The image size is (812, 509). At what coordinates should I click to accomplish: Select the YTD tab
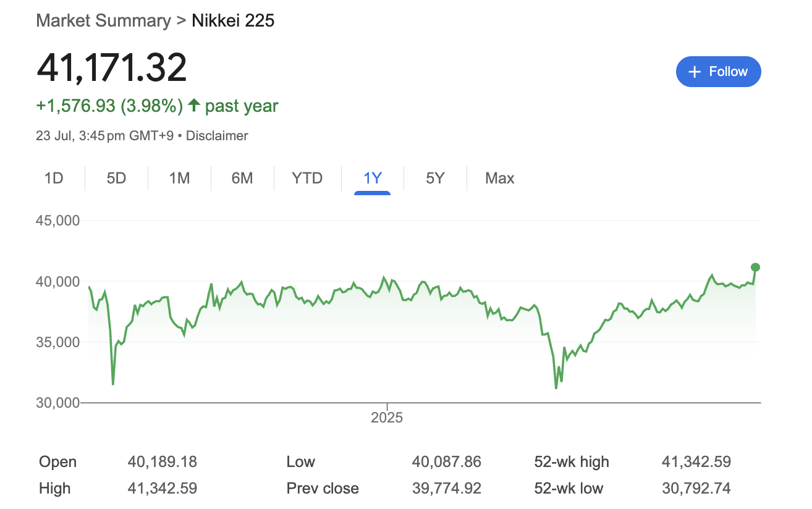pos(307,179)
